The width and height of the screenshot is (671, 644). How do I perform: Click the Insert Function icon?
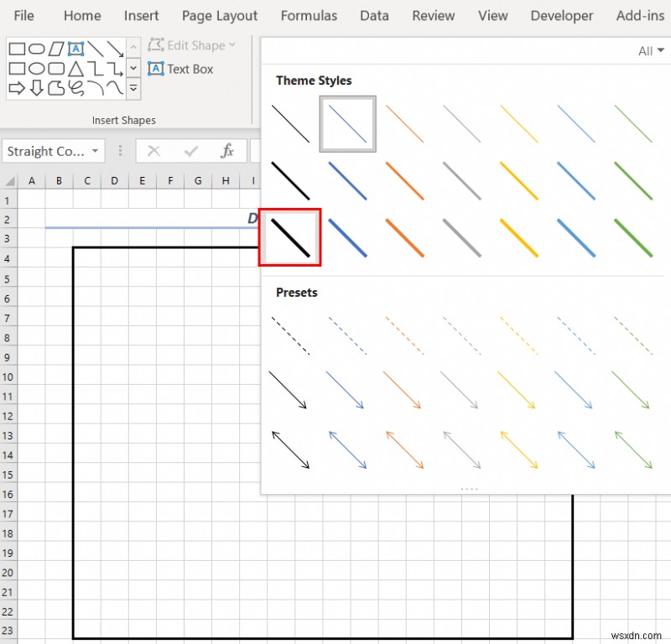(x=228, y=151)
